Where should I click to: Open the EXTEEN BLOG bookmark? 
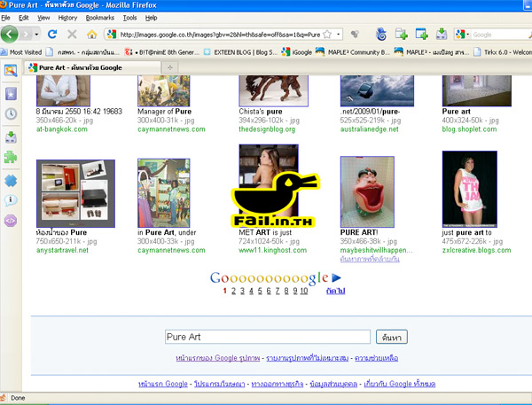(x=240, y=52)
